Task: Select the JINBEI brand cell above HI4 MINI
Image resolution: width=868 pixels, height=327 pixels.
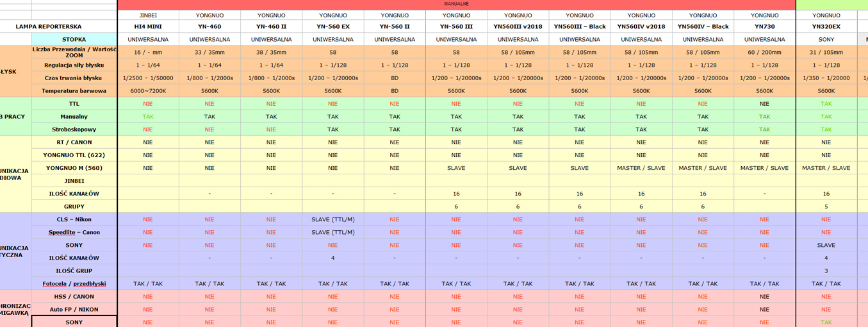Action: 148,15
